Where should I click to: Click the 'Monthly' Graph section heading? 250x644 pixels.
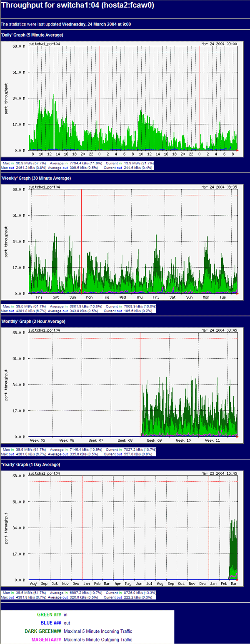[x=36, y=321]
